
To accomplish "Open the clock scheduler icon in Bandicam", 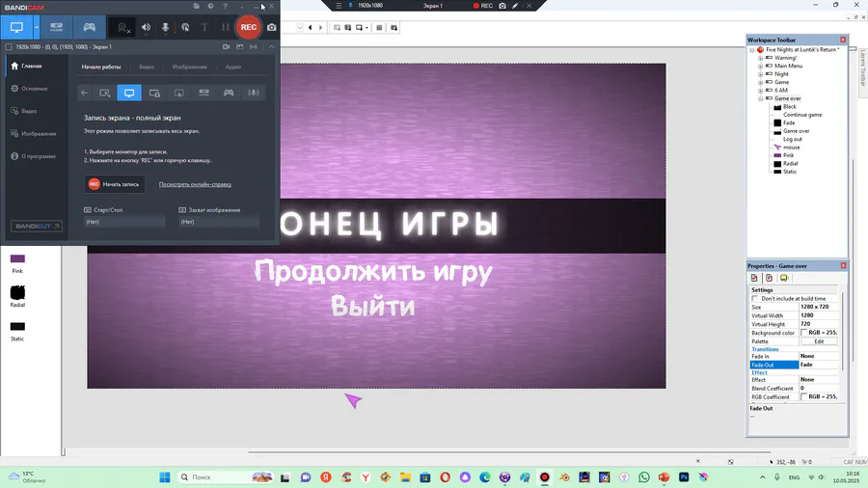I will coord(211,6).
